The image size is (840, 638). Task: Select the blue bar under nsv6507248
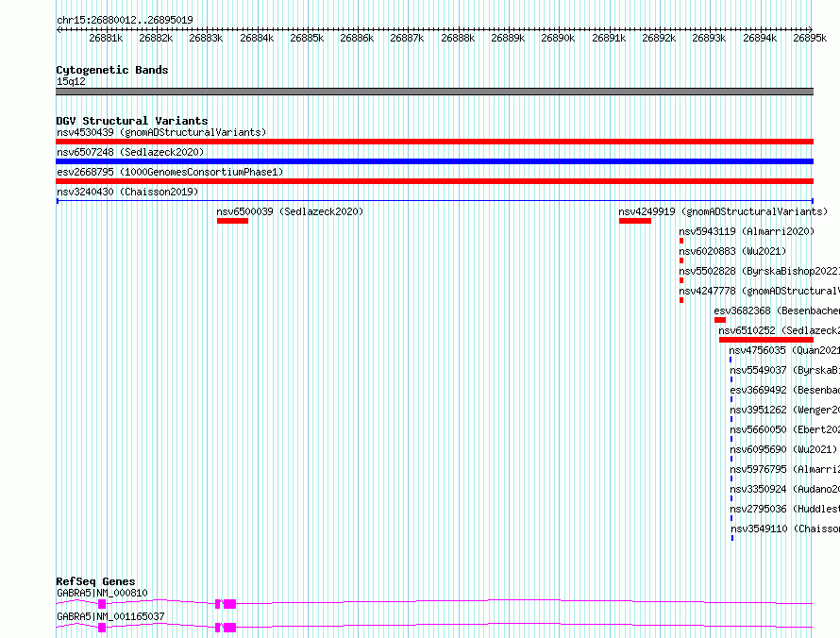(x=434, y=161)
